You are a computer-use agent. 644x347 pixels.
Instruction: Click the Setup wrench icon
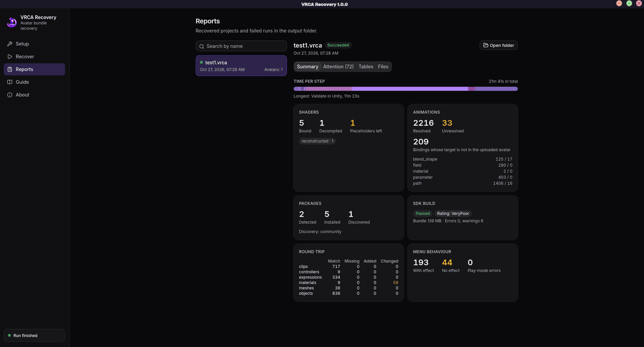pyautogui.click(x=10, y=44)
